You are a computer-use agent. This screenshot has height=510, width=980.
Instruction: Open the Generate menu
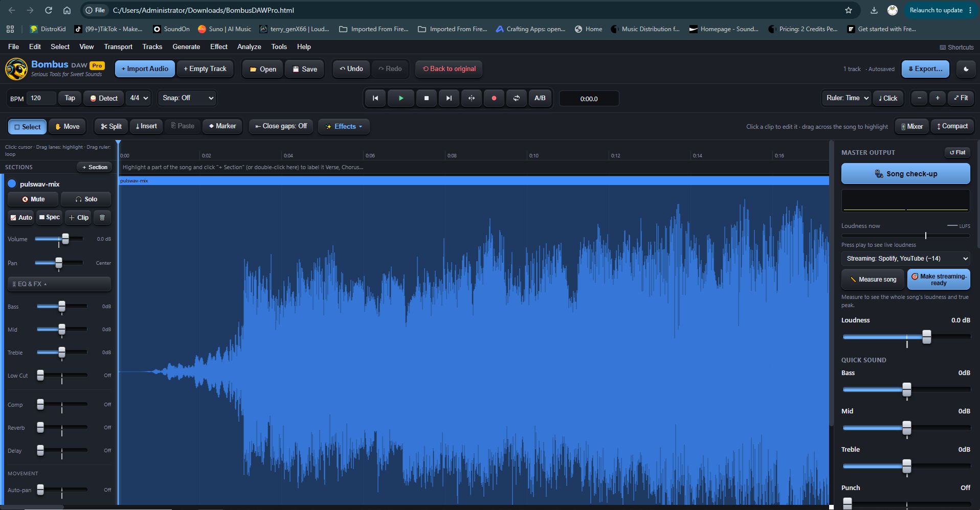tap(186, 47)
